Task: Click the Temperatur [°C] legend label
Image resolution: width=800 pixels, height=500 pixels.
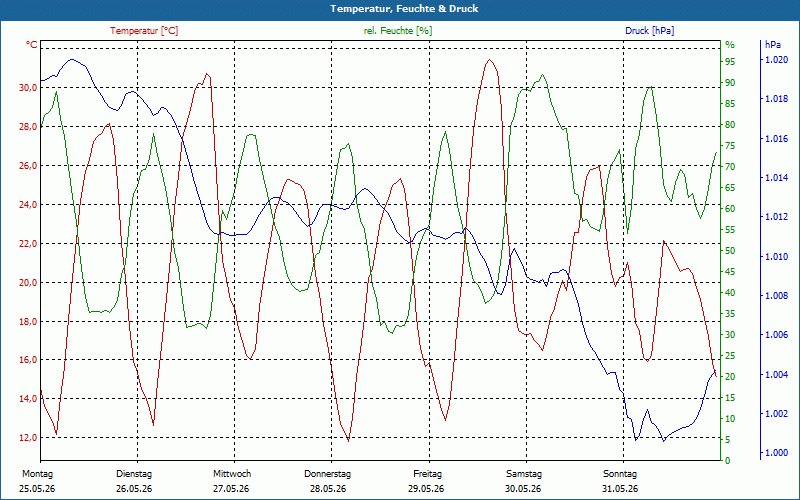Action: click(x=144, y=31)
